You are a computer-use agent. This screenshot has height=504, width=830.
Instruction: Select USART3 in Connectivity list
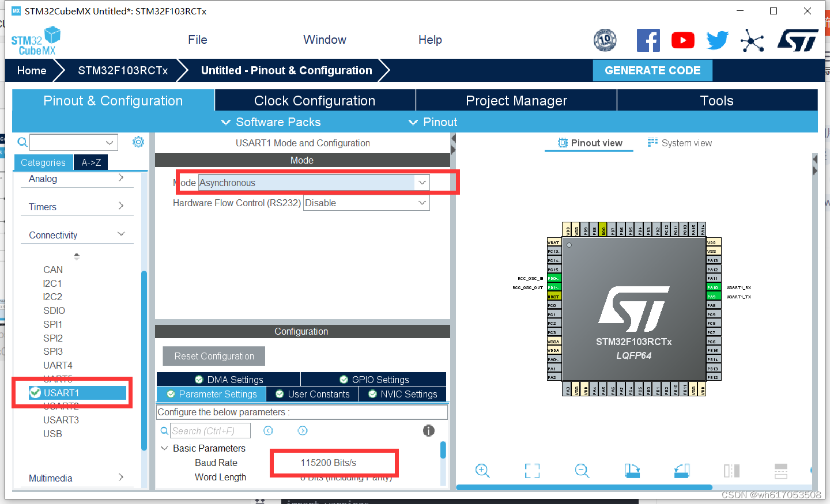tap(61, 420)
